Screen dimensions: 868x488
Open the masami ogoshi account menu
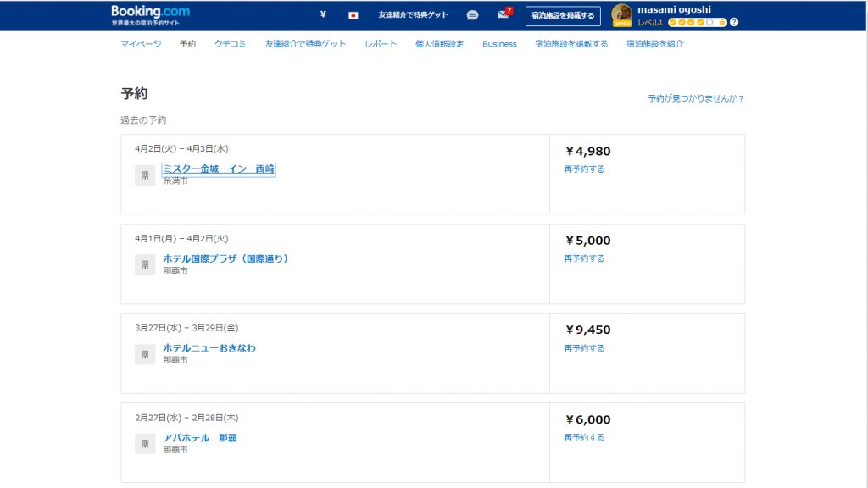(x=674, y=9)
